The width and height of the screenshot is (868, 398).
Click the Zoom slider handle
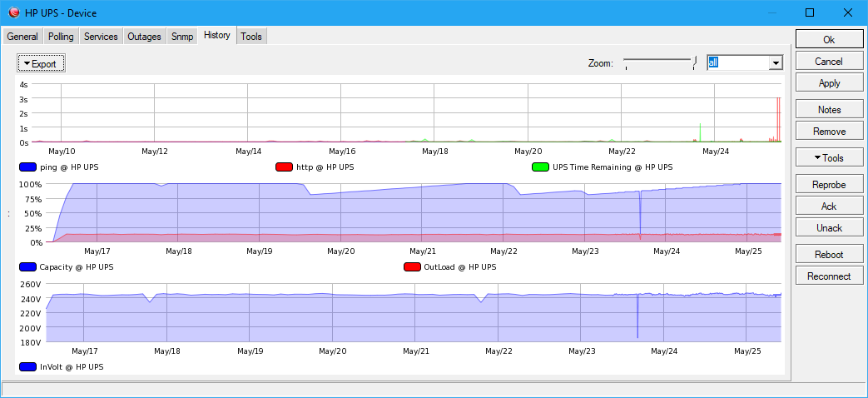[x=693, y=62]
